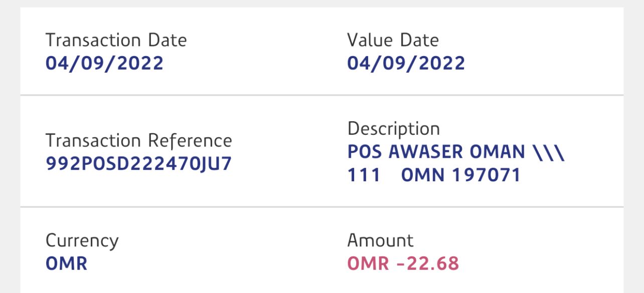
Task: Click the Currency label
Action: point(82,240)
